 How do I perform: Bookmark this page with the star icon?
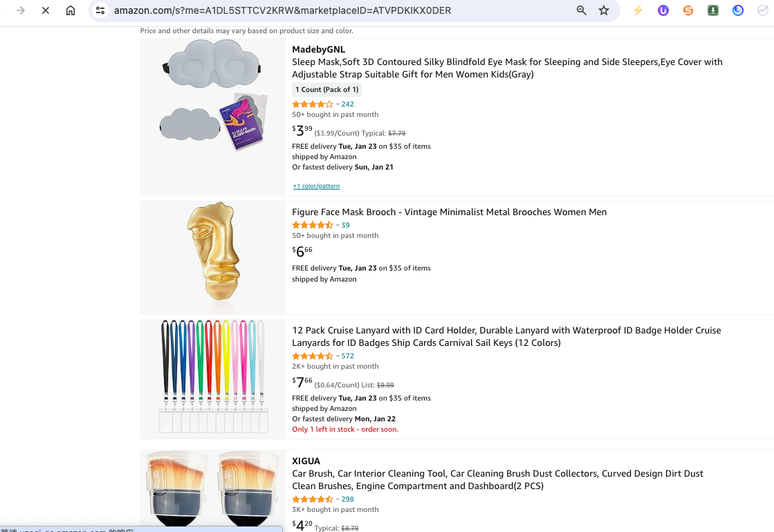click(x=604, y=10)
